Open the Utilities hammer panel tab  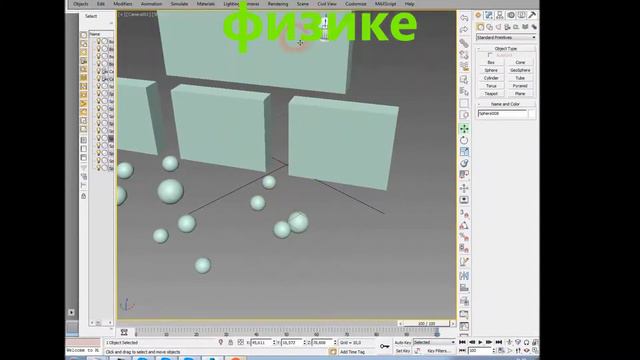(532, 15)
